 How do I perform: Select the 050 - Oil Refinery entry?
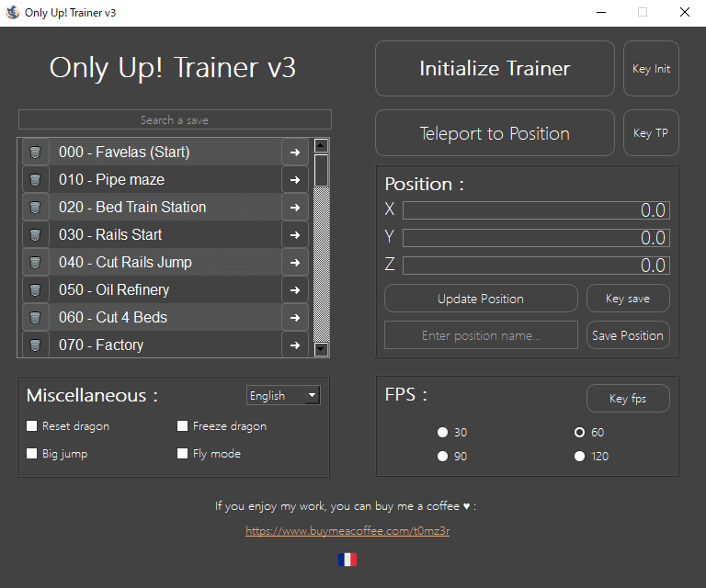coord(165,289)
